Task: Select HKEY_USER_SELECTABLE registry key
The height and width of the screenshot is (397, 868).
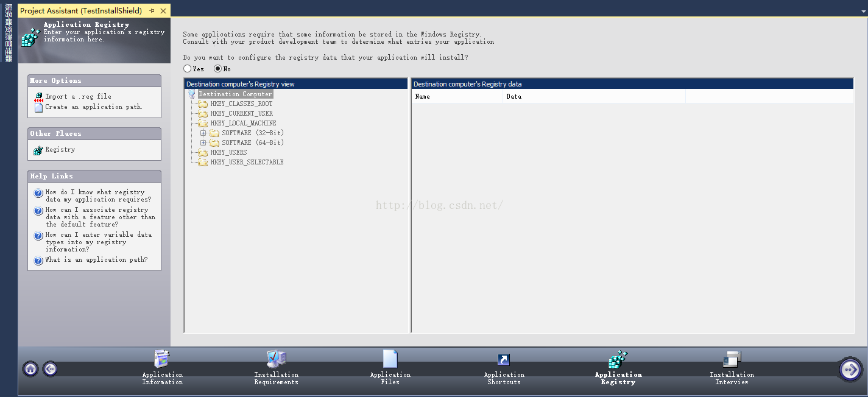Action: coord(247,162)
